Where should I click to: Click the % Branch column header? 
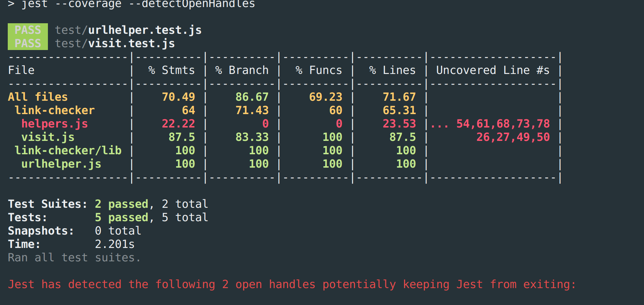[x=242, y=70]
